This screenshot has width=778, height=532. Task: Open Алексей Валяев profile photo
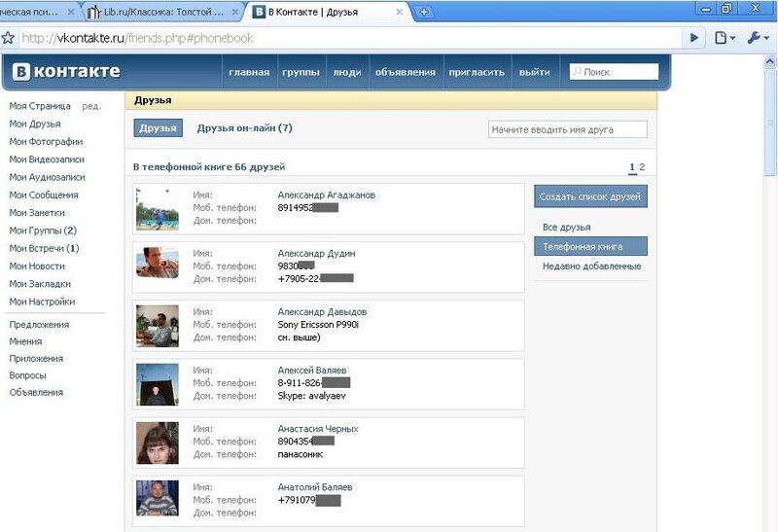tap(158, 384)
